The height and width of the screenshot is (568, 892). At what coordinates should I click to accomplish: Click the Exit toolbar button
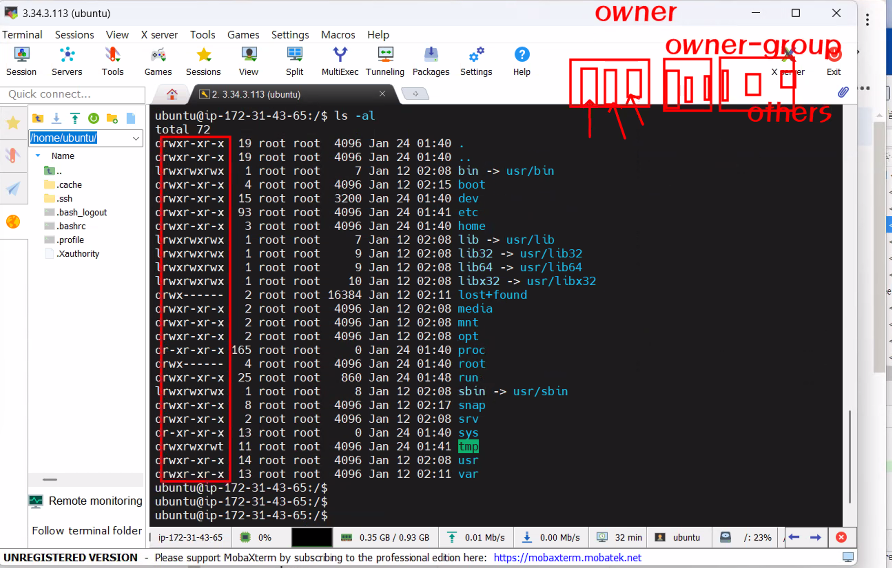coord(834,61)
